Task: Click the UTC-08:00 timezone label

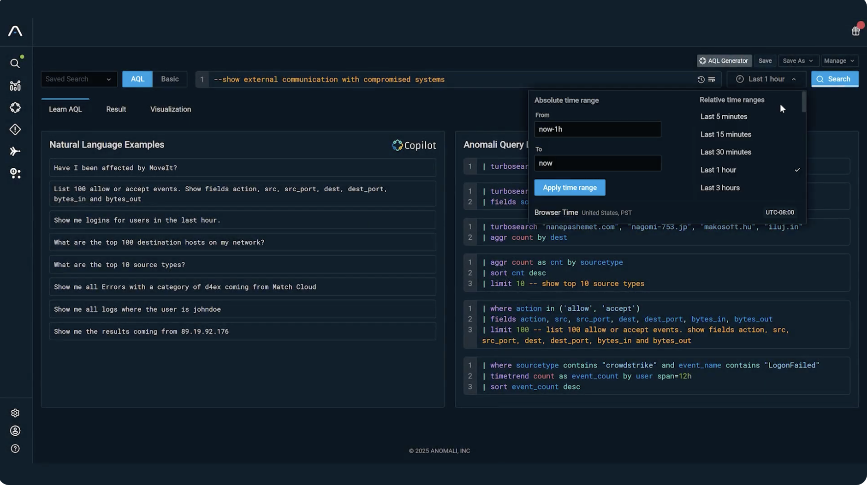Action: (x=780, y=213)
